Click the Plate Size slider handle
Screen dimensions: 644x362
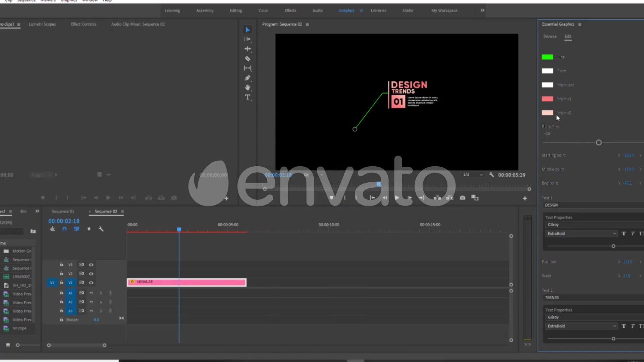click(x=599, y=143)
